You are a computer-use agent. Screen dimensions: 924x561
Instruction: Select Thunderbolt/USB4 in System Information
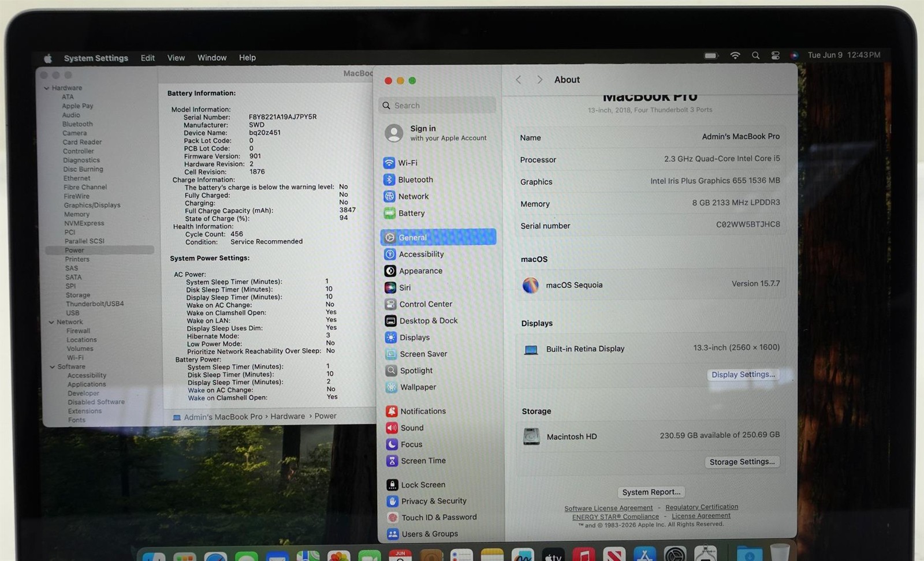click(x=95, y=304)
